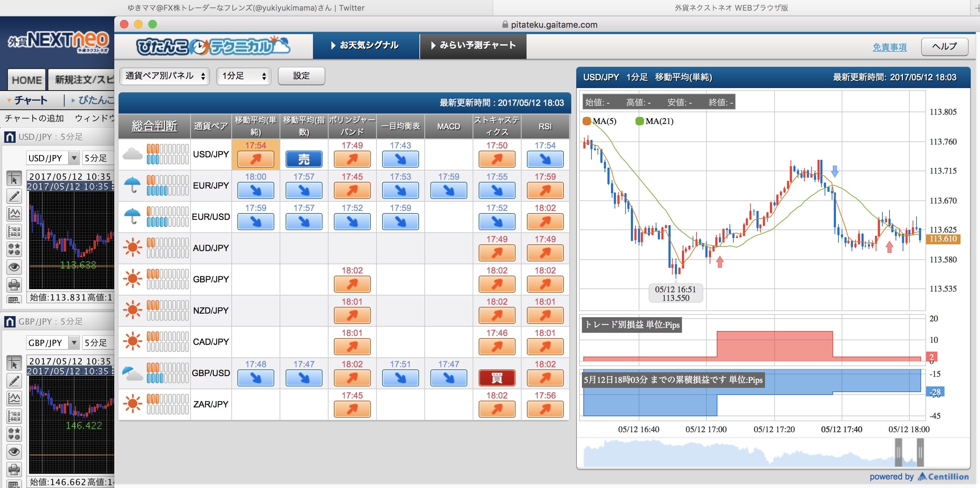Click USD/JPY Ichimoku 17:43 down arrow
This screenshot has width=980, height=488.
tap(401, 159)
